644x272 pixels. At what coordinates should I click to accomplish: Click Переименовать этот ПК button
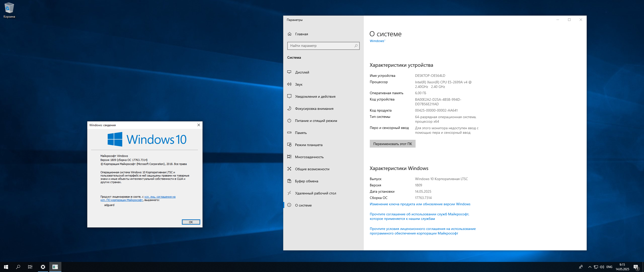392,144
